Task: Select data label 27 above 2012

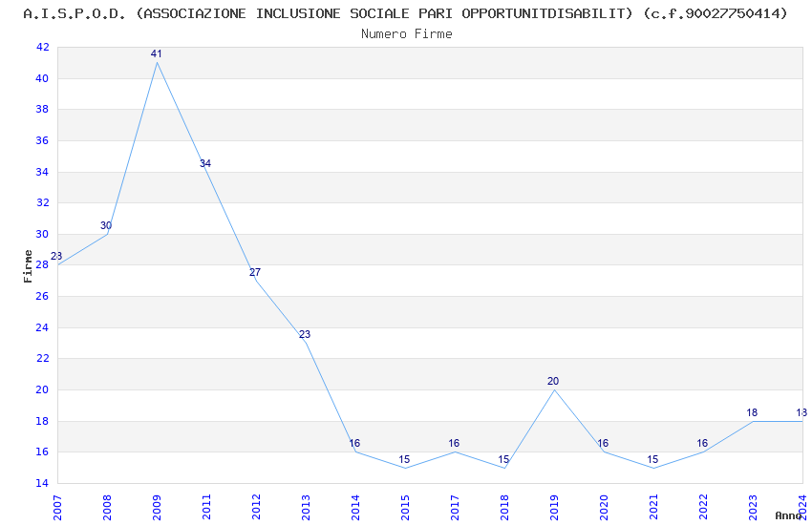Action: [255, 272]
